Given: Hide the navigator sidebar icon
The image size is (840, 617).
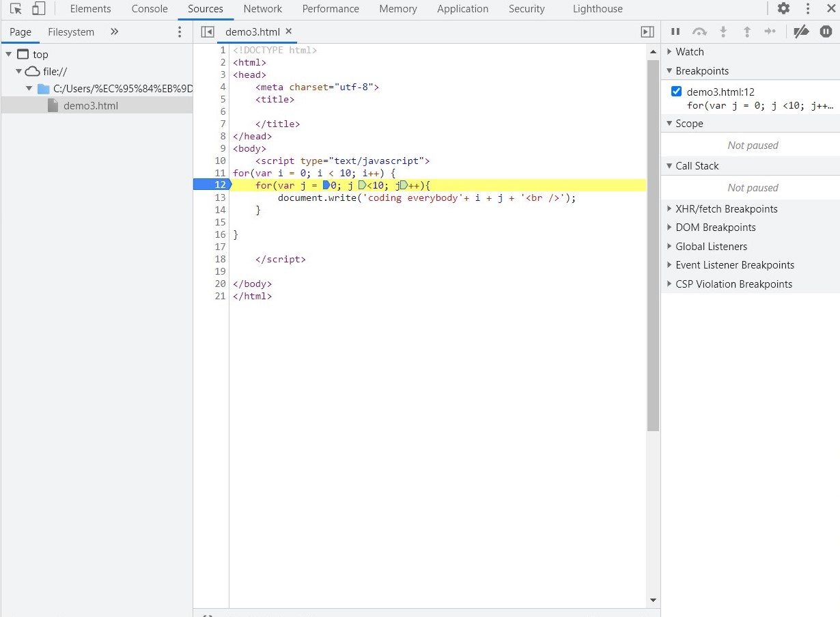Looking at the screenshot, I should [208, 32].
